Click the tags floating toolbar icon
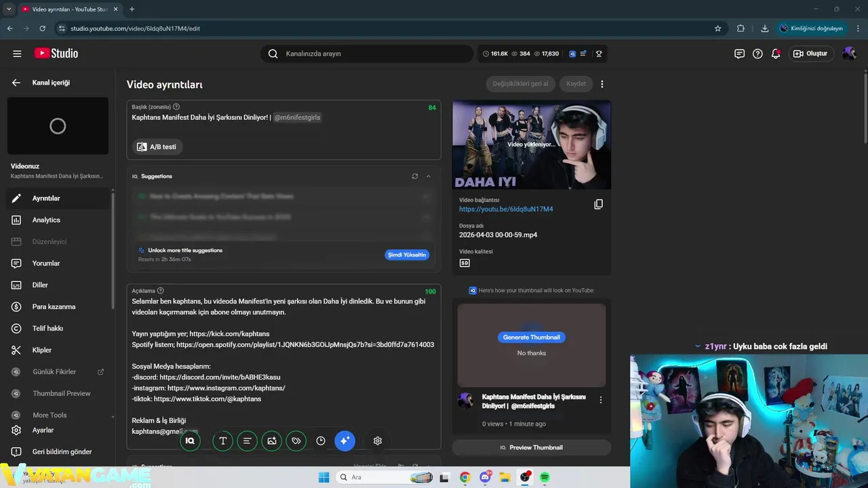Image resolution: width=868 pixels, height=488 pixels. 296,441
